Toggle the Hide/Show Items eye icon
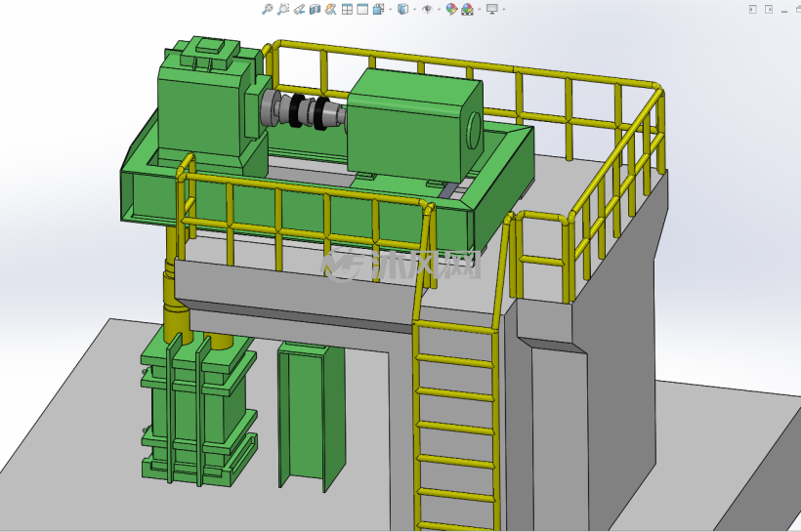801x532 pixels. point(428,9)
